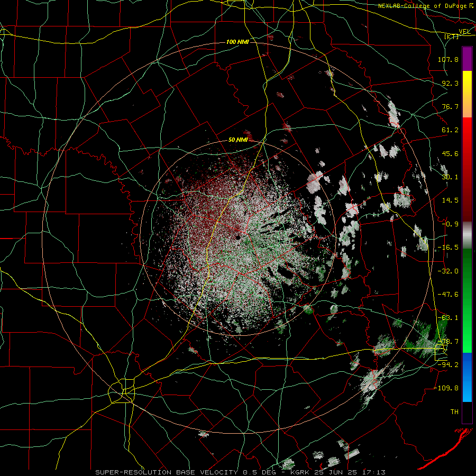Click the '50 NMI' range ring label
Viewport: 476px width, 476px height.
coord(238,140)
